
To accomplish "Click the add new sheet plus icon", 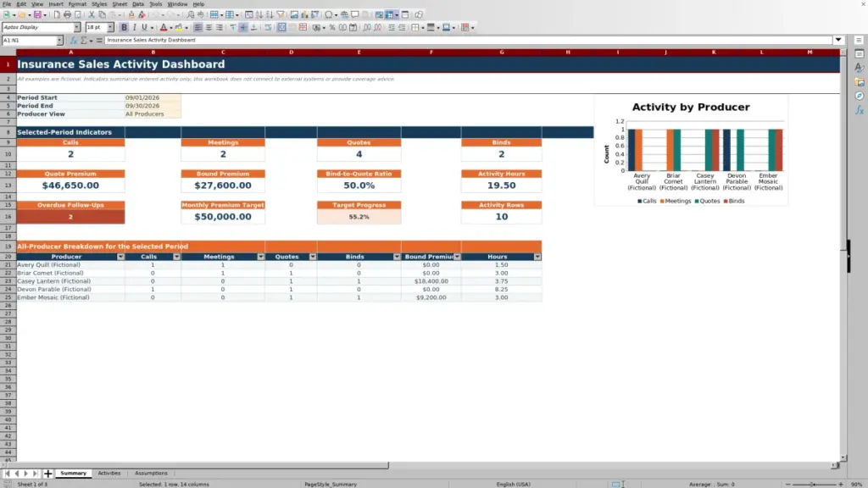I will pyautogui.click(x=48, y=474).
